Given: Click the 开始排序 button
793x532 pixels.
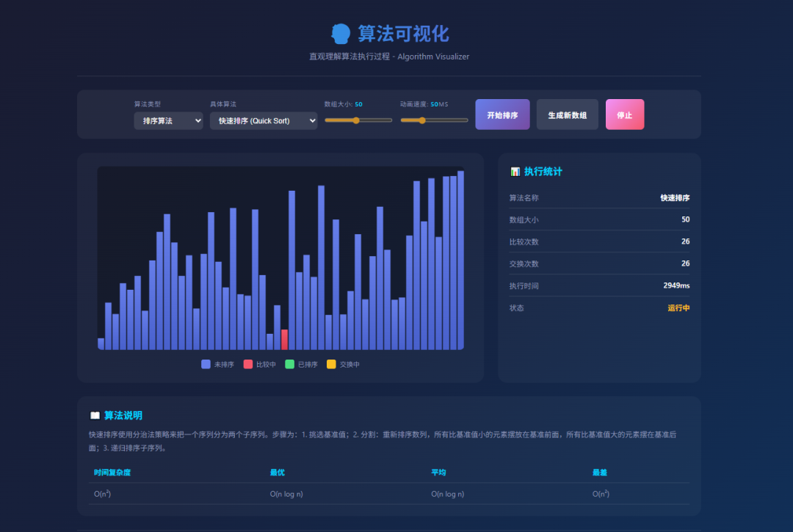Looking at the screenshot, I should click(x=502, y=114).
